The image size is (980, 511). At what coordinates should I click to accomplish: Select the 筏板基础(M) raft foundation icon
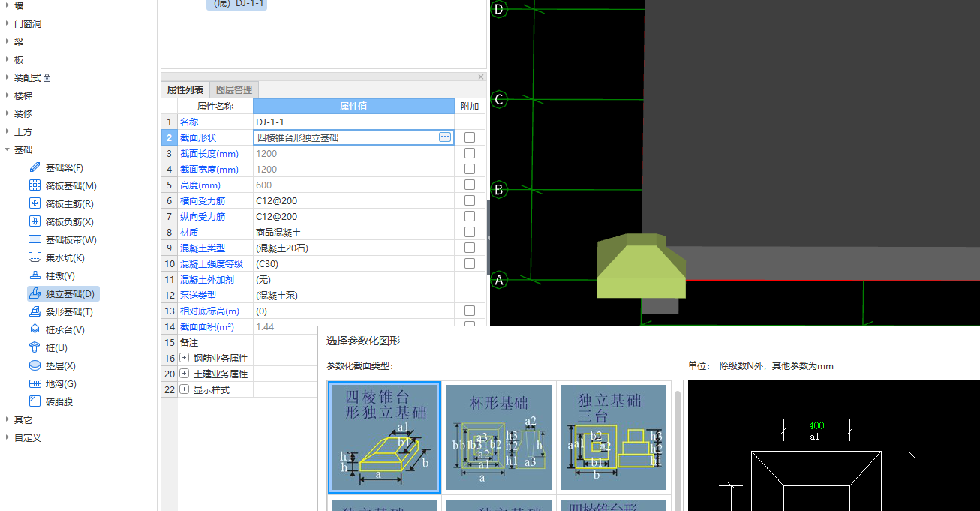[35, 185]
